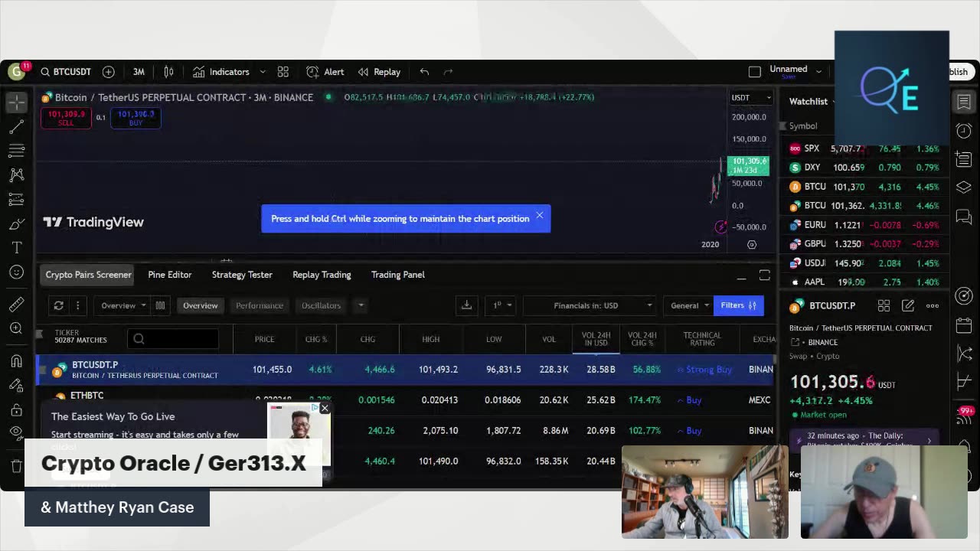Select the ruler measure tool
The image size is (980, 551).
(x=17, y=305)
